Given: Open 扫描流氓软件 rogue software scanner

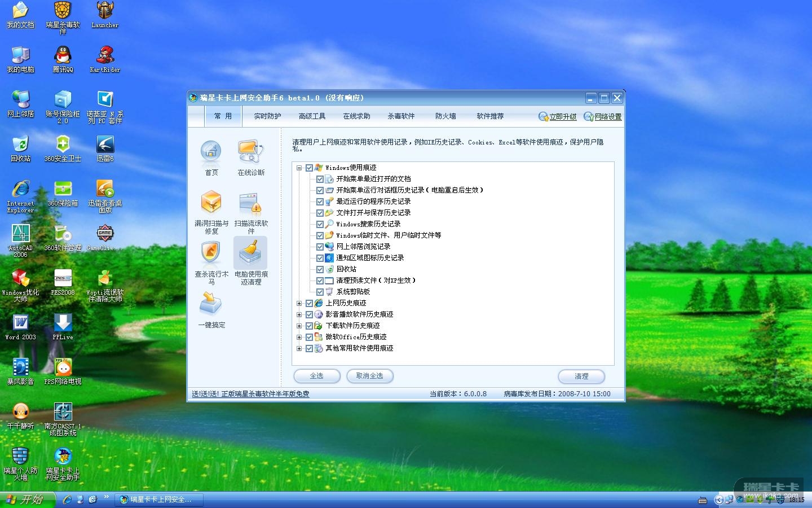Looking at the screenshot, I should pyautogui.click(x=251, y=212).
